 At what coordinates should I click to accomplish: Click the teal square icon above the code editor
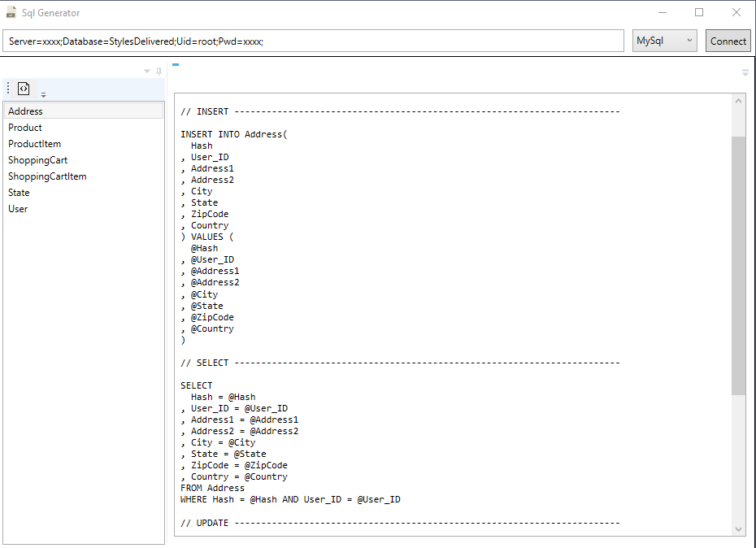coord(176,65)
